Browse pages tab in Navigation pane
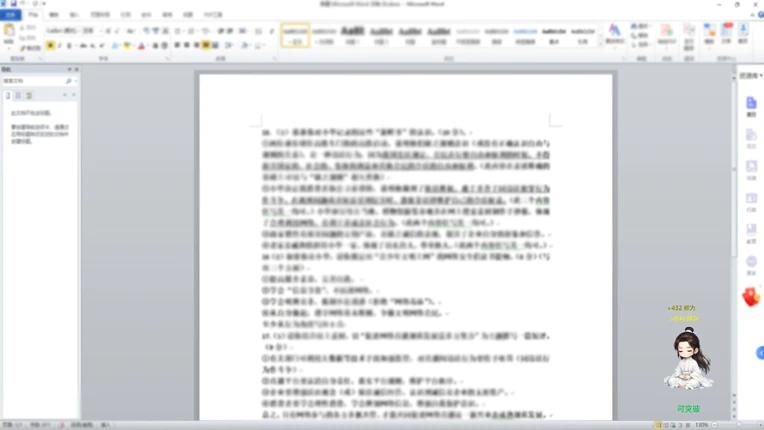The image size is (764, 430). (x=18, y=95)
